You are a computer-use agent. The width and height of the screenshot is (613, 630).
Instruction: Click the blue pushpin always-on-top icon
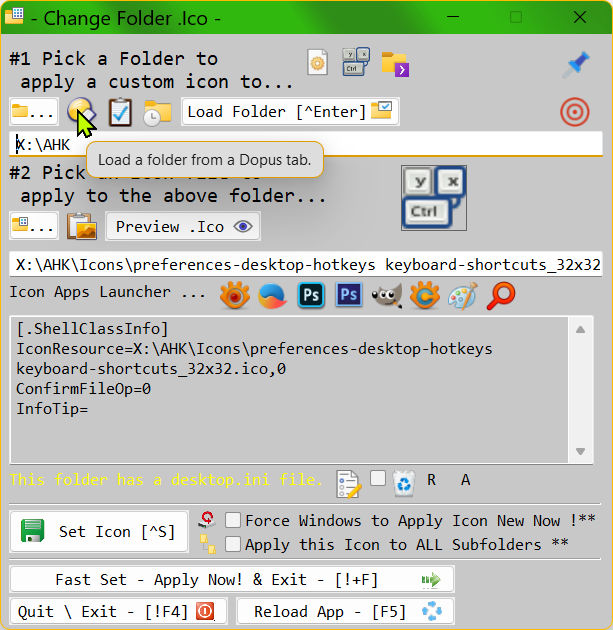(575, 65)
